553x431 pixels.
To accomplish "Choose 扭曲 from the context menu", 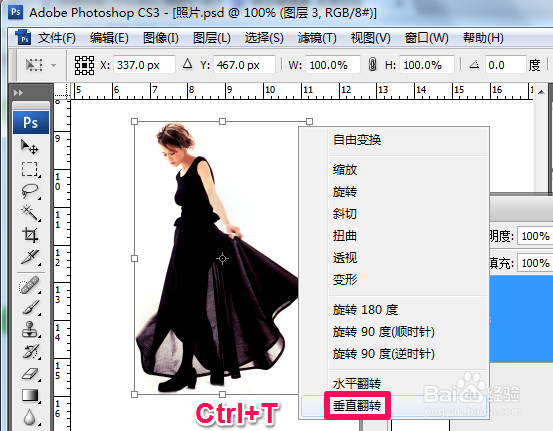I will pyautogui.click(x=394, y=236).
